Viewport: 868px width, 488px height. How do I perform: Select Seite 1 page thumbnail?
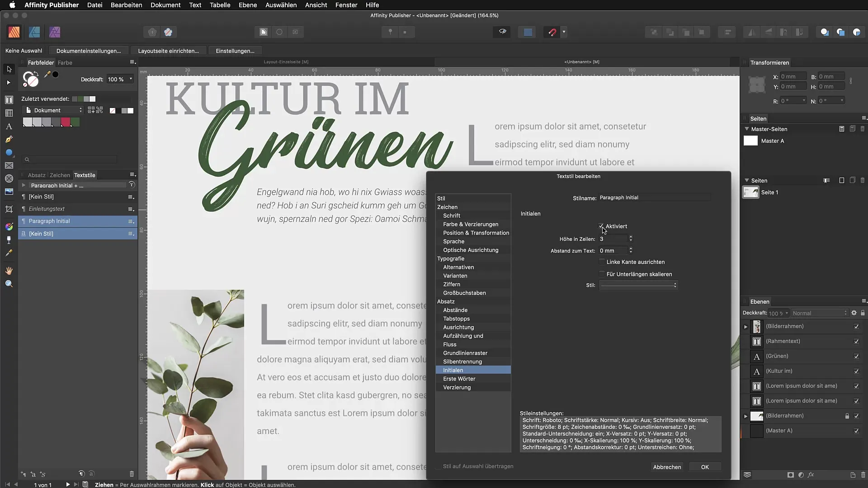[x=751, y=192]
